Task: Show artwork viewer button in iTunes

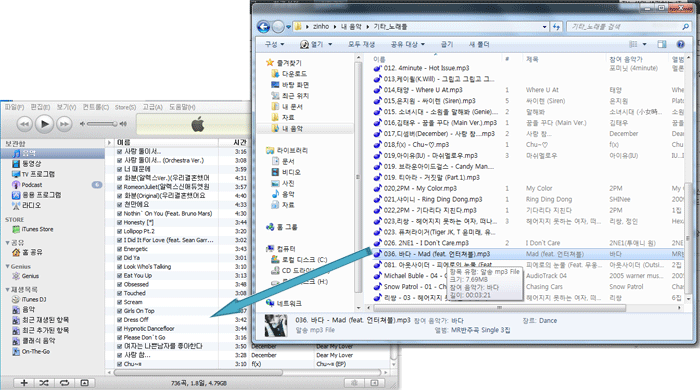Action: 84,382
